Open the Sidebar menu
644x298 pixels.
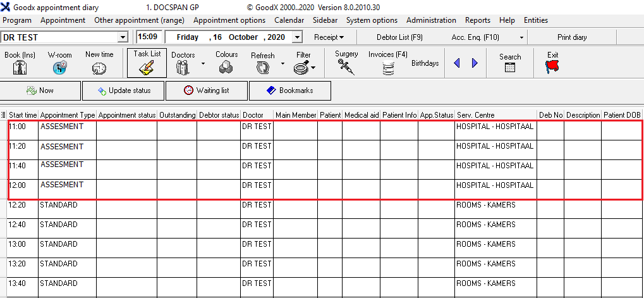(x=325, y=20)
